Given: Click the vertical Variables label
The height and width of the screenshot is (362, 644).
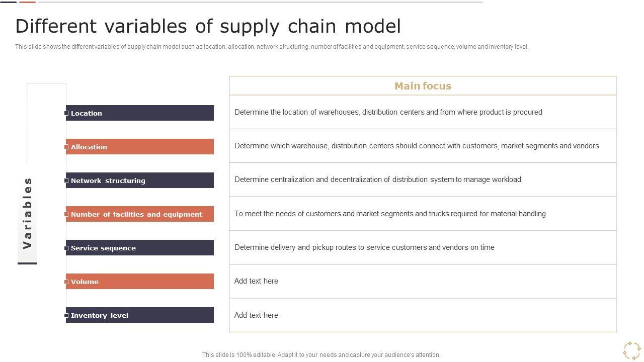Looking at the screenshot, I should pos(28,213).
